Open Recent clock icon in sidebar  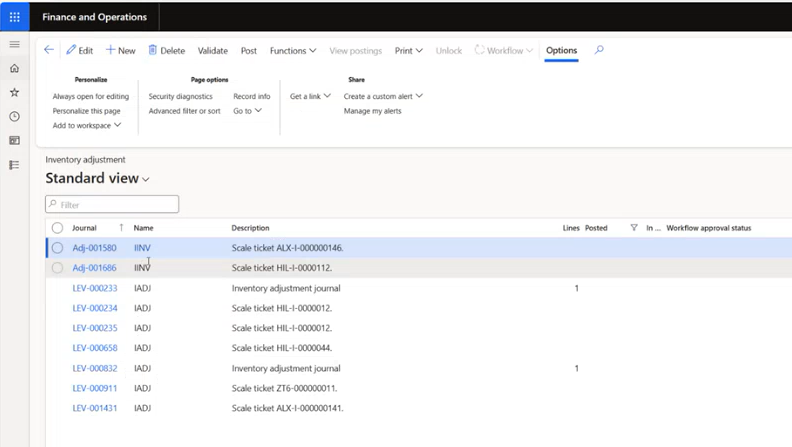(x=14, y=117)
